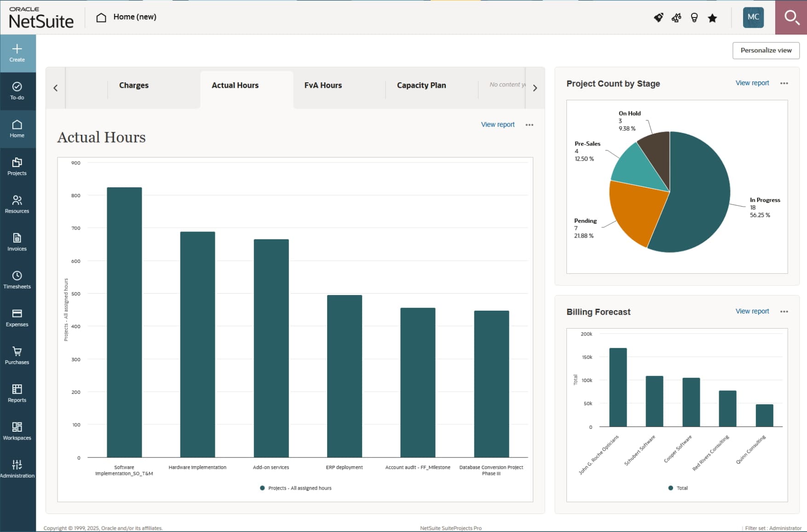
Task: Switch to the Charges tab
Action: coord(133,85)
